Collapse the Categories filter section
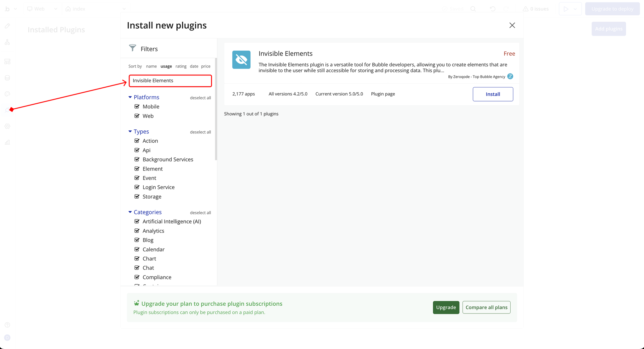The image size is (644, 349). pyautogui.click(x=130, y=212)
